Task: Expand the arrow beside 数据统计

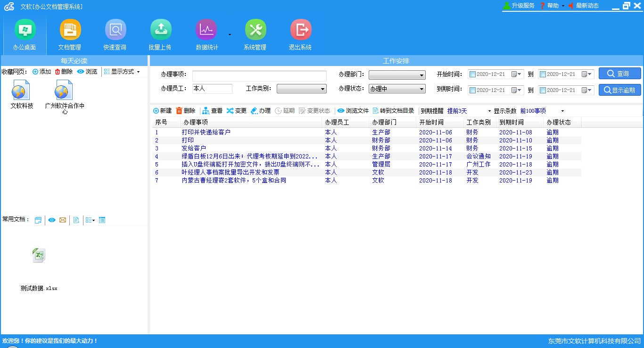Action: (230, 34)
